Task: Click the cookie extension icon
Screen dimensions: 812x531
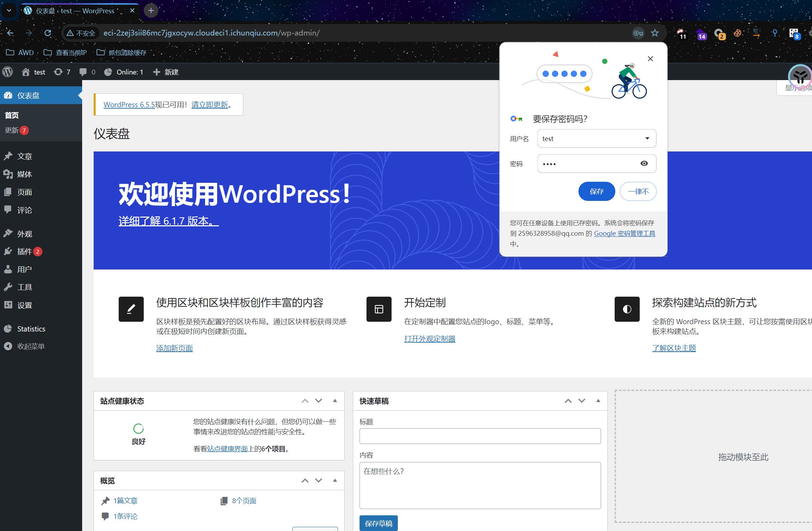Action: 737,33
